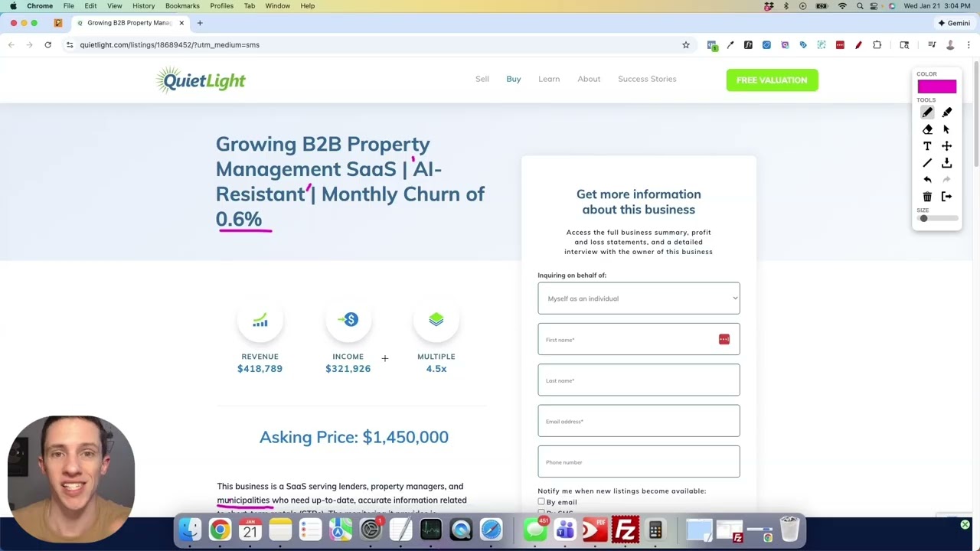The image size is (980, 551).
Task: Select the straight line tool
Action: click(927, 163)
